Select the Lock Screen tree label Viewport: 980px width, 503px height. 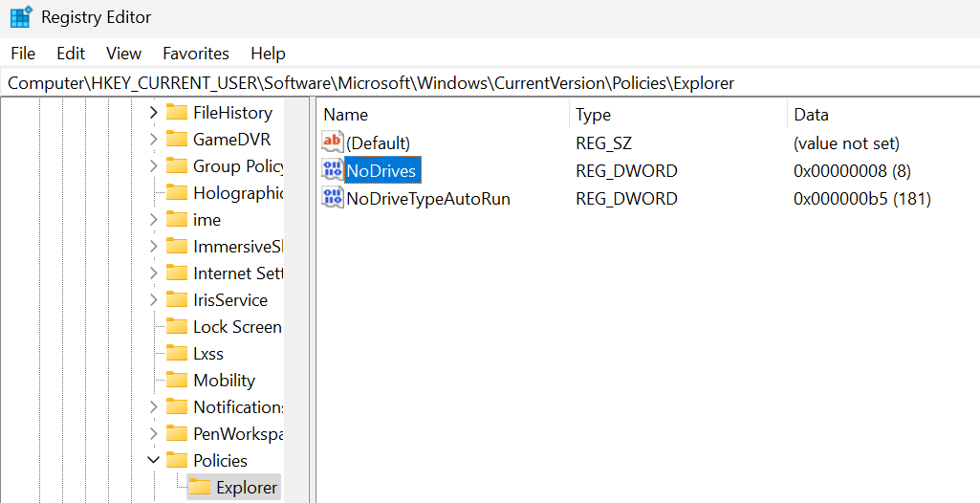coord(237,327)
